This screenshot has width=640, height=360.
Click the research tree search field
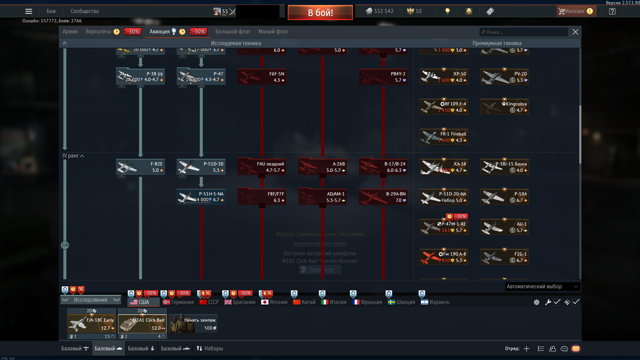523,32
